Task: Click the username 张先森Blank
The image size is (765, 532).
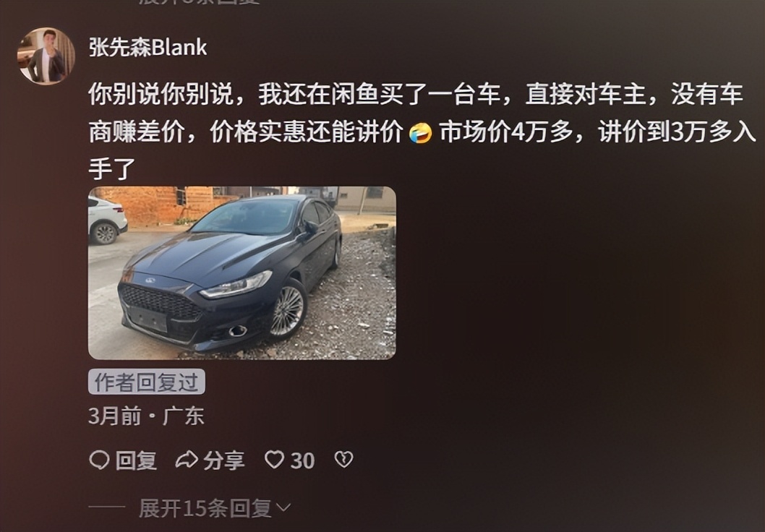Action: (x=148, y=48)
